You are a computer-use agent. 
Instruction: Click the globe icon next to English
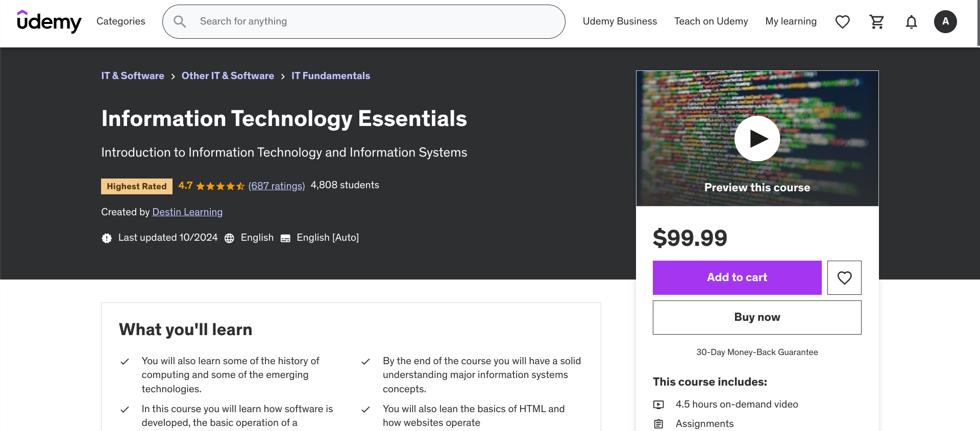click(229, 238)
